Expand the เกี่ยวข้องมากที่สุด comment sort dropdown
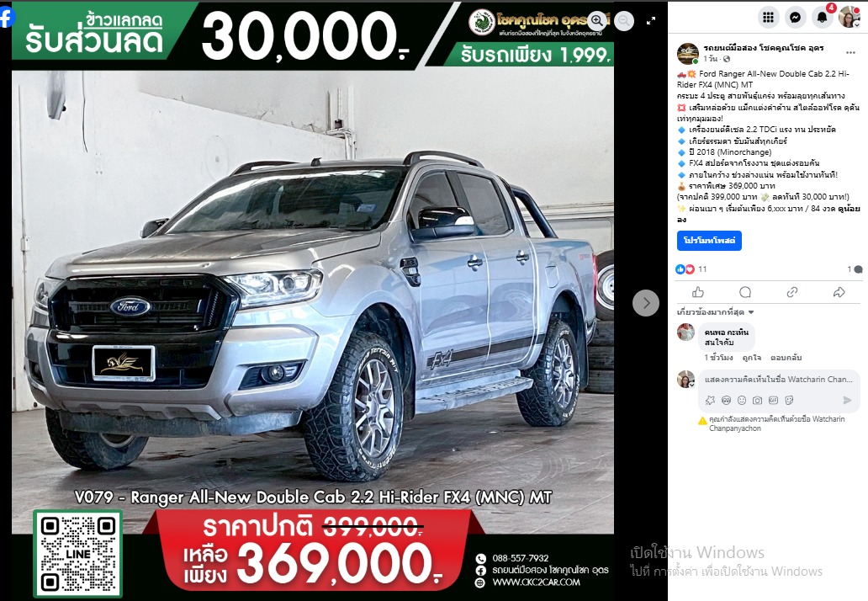The image size is (868, 601). (715, 312)
